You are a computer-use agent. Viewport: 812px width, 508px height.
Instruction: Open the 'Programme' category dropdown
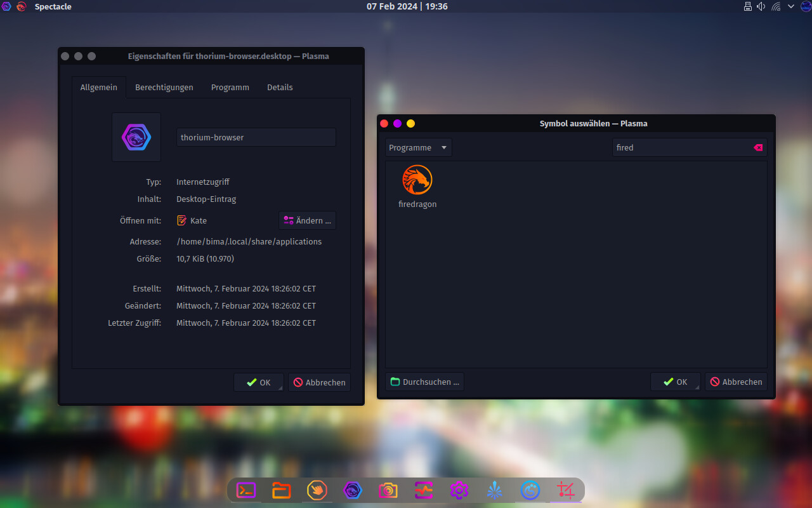pos(419,147)
